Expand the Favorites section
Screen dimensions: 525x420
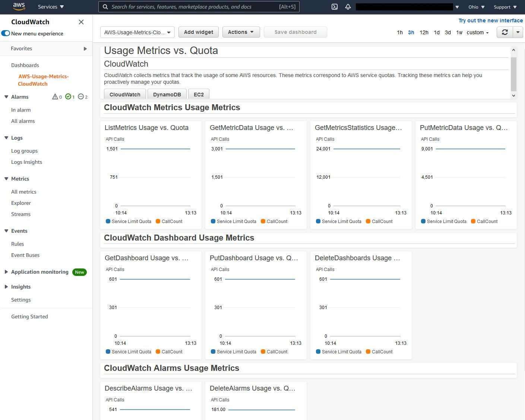click(x=85, y=48)
